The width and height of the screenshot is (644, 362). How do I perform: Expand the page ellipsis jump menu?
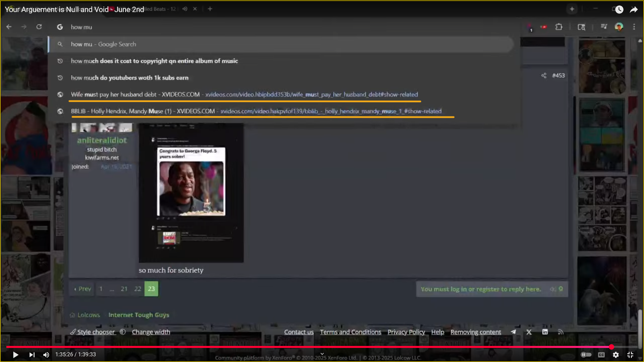tap(112, 289)
